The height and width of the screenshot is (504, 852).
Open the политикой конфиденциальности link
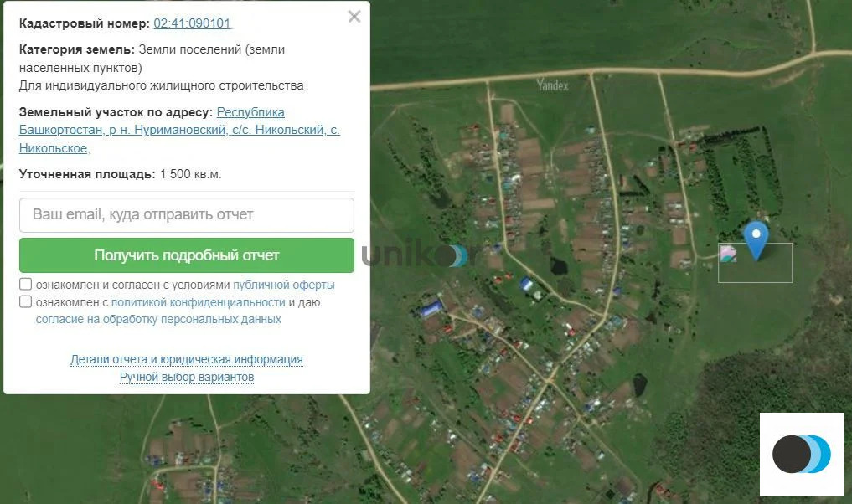point(199,302)
